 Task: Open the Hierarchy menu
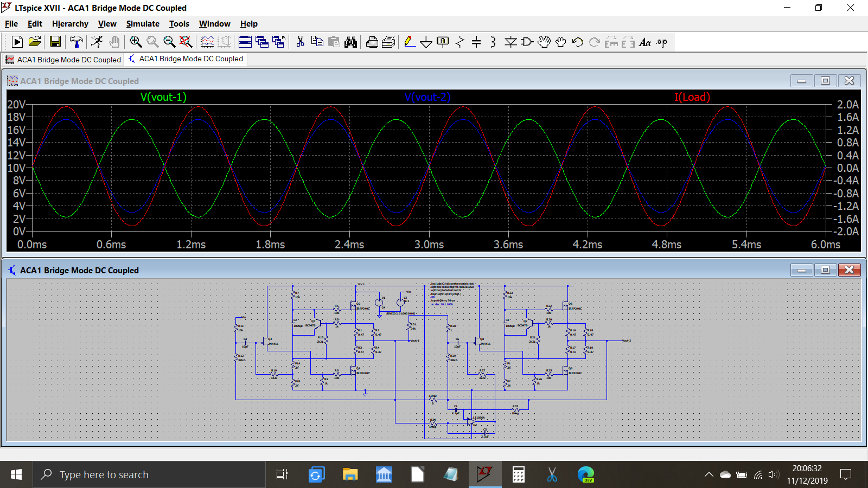point(70,24)
